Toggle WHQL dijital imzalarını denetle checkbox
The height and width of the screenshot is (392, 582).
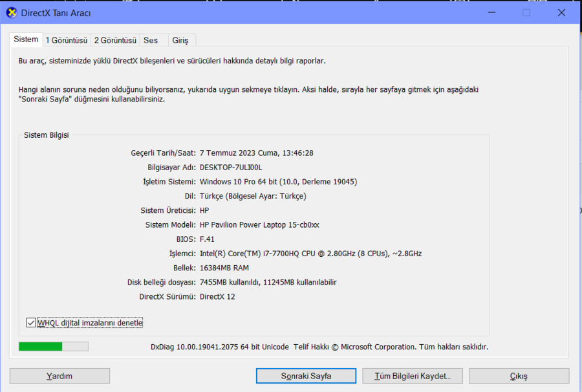point(31,323)
